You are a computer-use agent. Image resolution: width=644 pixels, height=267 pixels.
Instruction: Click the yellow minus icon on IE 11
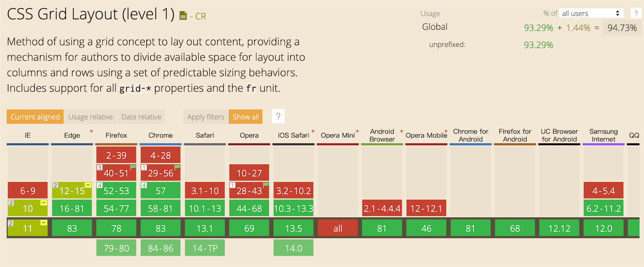pos(43,223)
